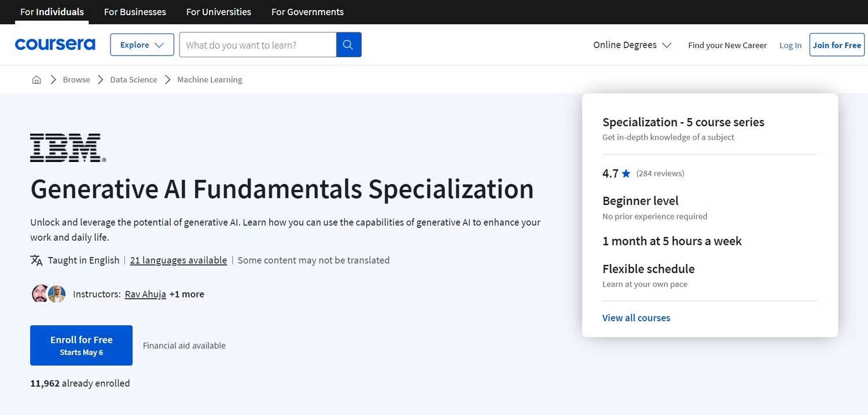
Task: Open instructor Rav Ahuja's profile
Action: (x=145, y=294)
